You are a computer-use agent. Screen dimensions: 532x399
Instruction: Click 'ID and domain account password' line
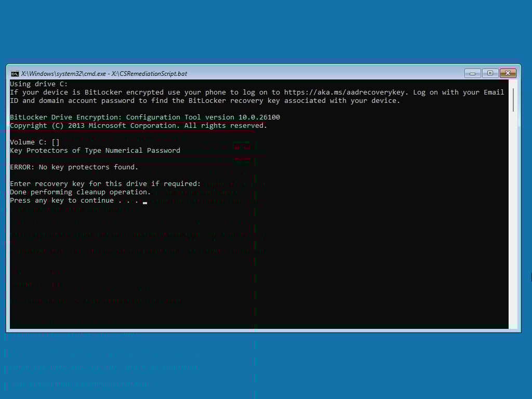pyautogui.click(x=205, y=100)
